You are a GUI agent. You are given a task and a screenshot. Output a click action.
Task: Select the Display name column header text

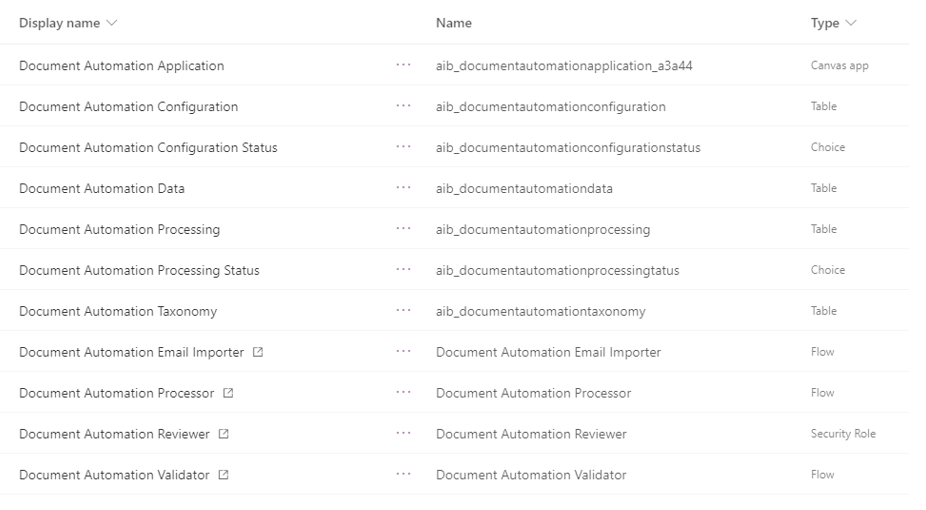59,23
